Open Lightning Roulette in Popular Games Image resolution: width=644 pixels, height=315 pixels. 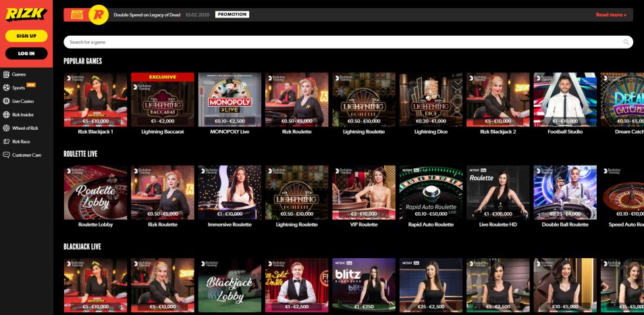point(364,99)
